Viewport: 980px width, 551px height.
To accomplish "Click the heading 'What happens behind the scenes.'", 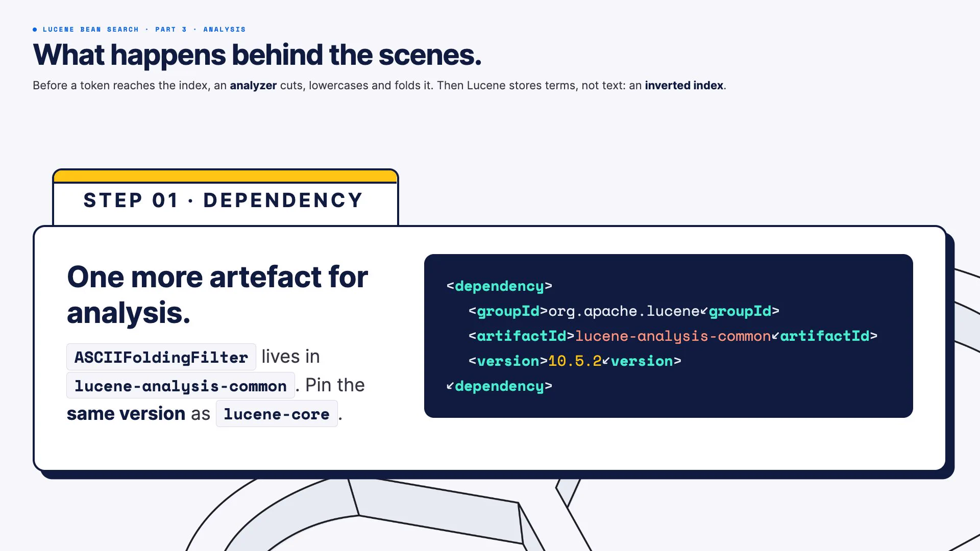I will pyautogui.click(x=257, y=55).
